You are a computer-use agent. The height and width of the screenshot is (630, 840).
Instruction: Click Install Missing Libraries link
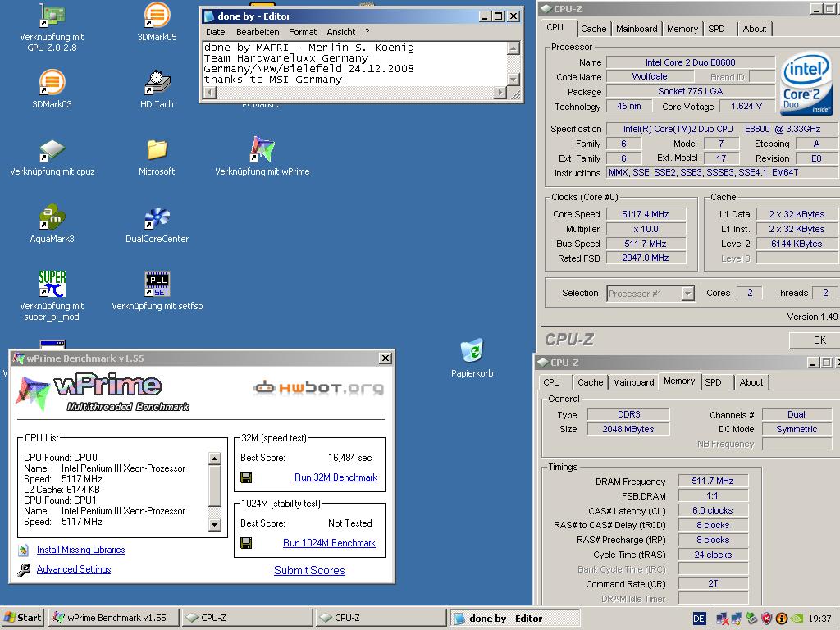81,550
